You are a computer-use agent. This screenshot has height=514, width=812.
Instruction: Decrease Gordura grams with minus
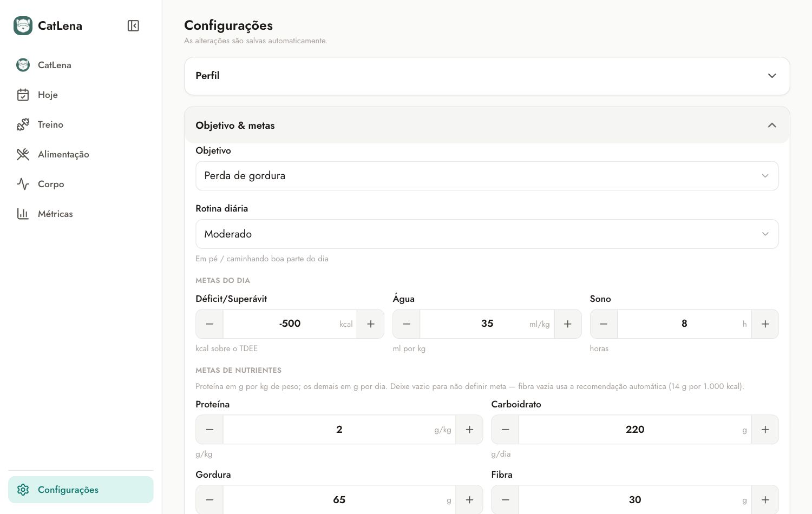pos(209,500)
